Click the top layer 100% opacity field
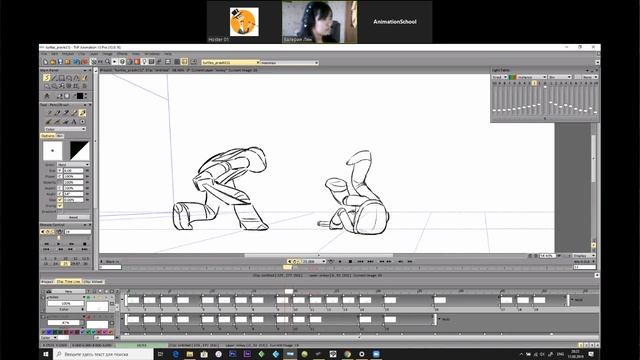Image resolution: width=640 pixels, height=360 pixels. (x=66, y=303)
